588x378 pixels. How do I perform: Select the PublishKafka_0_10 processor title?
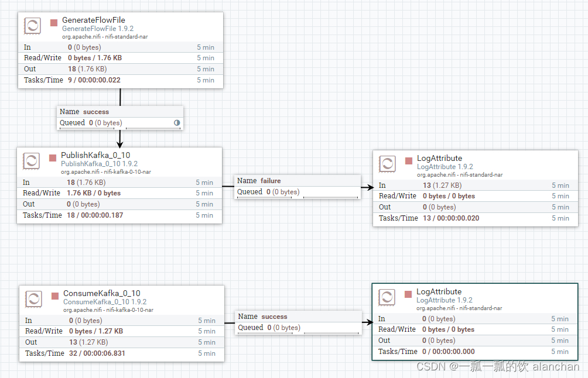coord(95,155)
